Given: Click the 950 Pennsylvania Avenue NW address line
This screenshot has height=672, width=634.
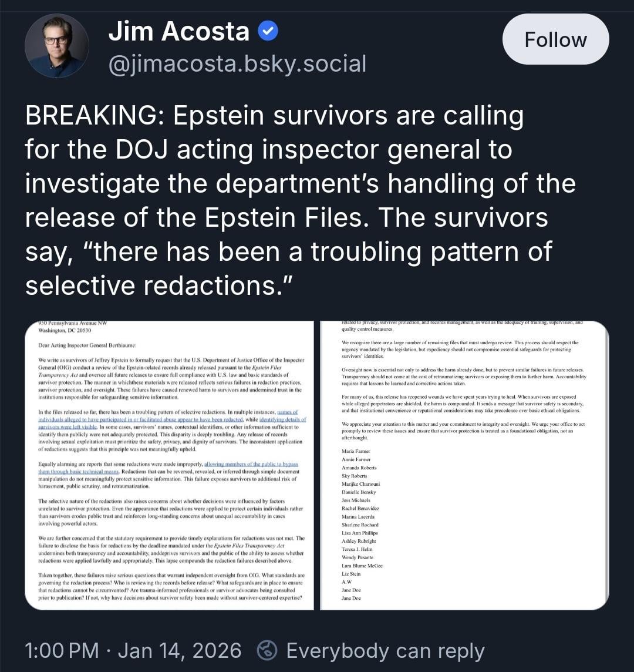Looking at the screenshot, I should tap(72, 324).
